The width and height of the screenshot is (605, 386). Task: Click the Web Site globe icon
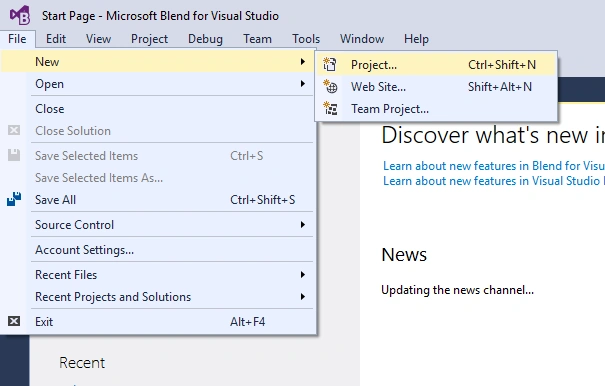tap(330, 86)
